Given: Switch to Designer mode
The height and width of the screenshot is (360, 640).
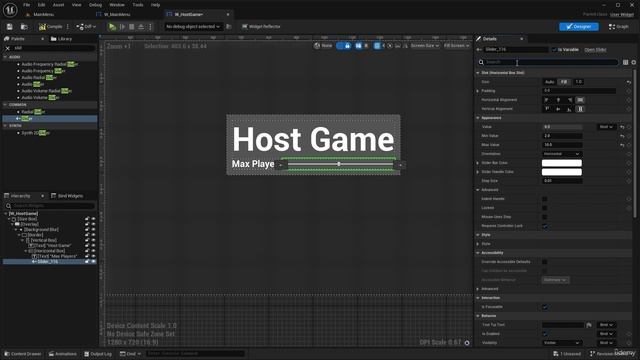Looking at the screenshot, I should click(579, 27).
